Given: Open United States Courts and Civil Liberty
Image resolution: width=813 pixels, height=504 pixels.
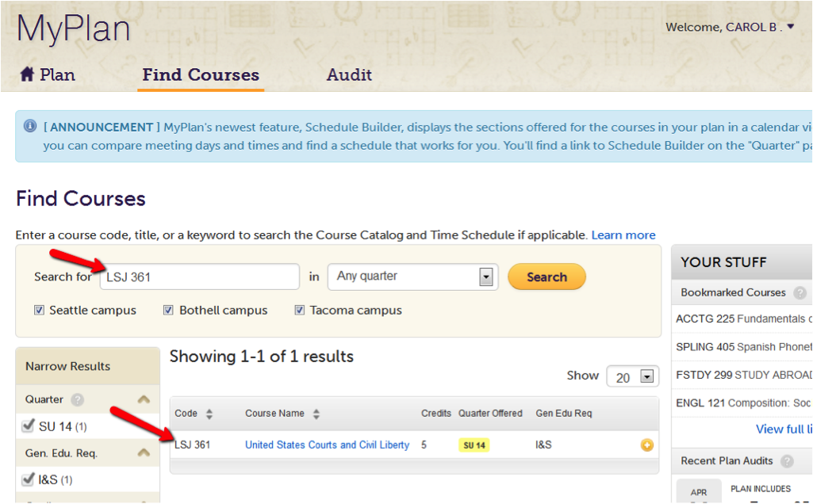Looking at the screenshot, I should tap(327, 445).
